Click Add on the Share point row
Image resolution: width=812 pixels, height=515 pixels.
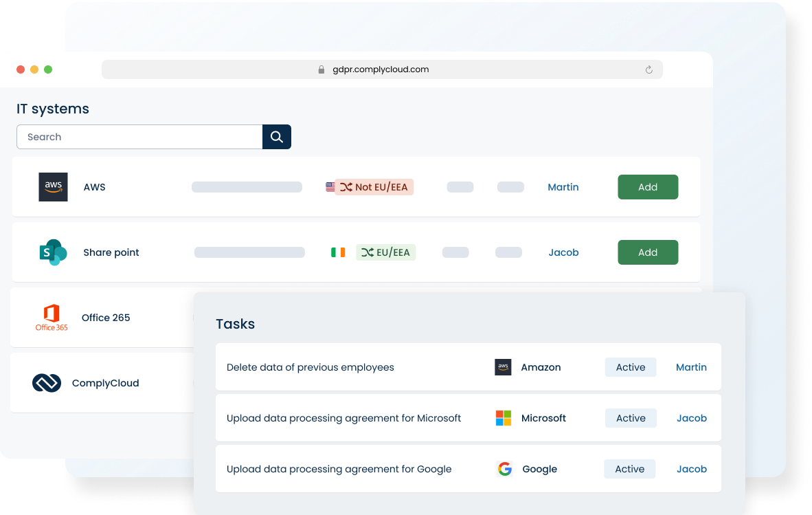pos(647,252)
